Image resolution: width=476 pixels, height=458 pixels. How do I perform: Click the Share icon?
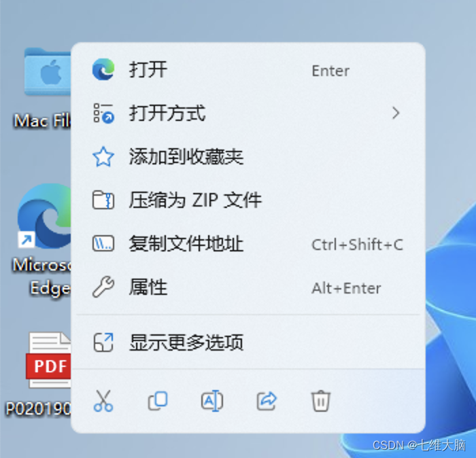(267, 401)
